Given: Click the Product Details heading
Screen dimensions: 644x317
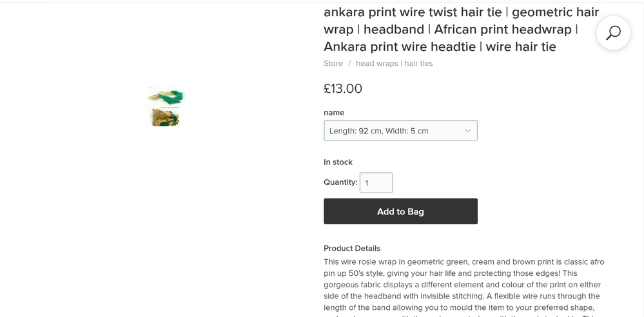Looking at the screenshot, I should coord(352,248).
